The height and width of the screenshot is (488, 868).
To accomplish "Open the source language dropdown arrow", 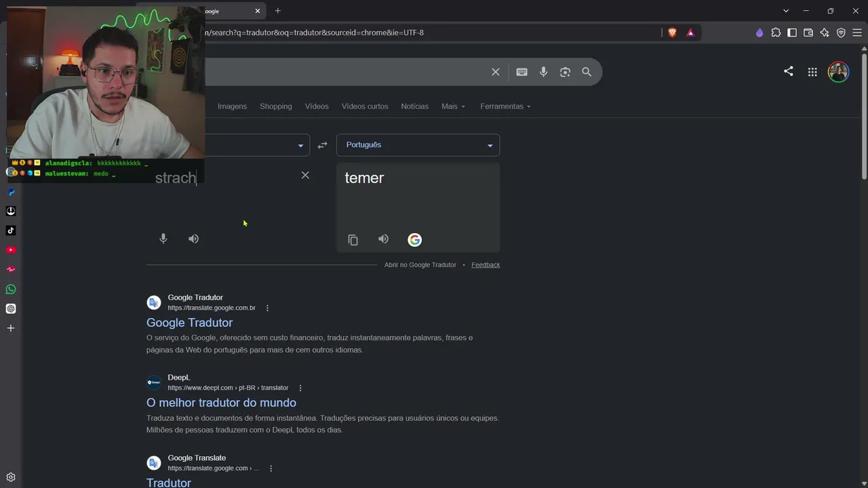I will pyautogui.click(x=300, y=145).
